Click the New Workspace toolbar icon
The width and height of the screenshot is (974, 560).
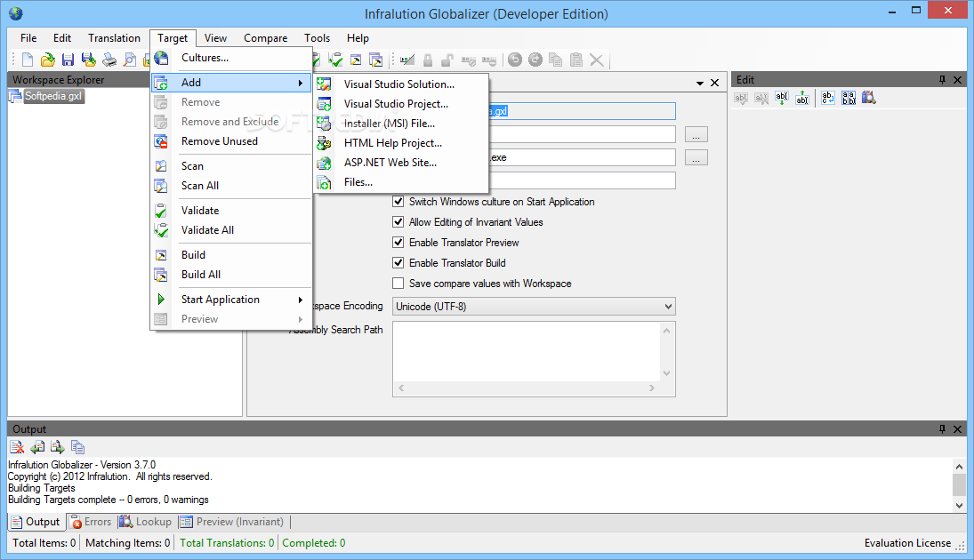[x=28, y=60]
